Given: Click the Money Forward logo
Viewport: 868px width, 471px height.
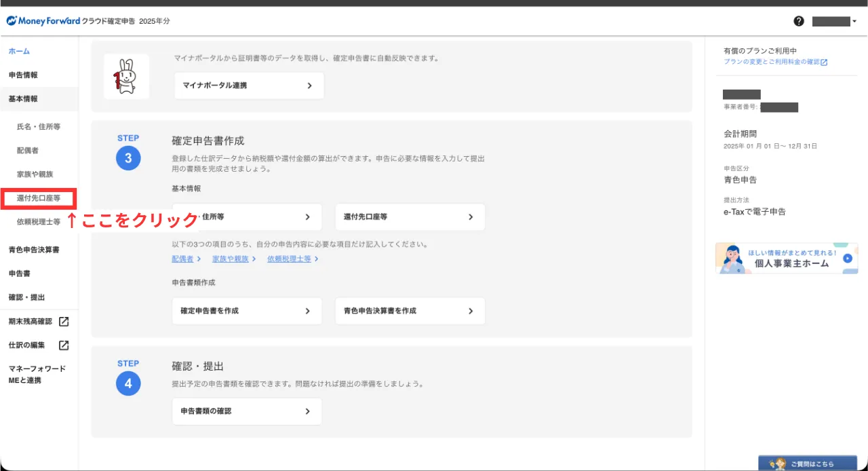Looking at the screenshot, I should coord(43,21).
